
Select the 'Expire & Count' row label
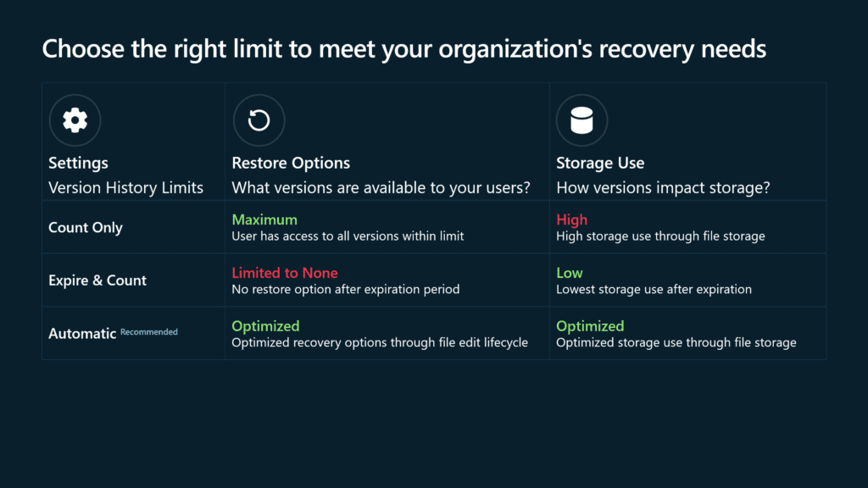coord(97,280)
